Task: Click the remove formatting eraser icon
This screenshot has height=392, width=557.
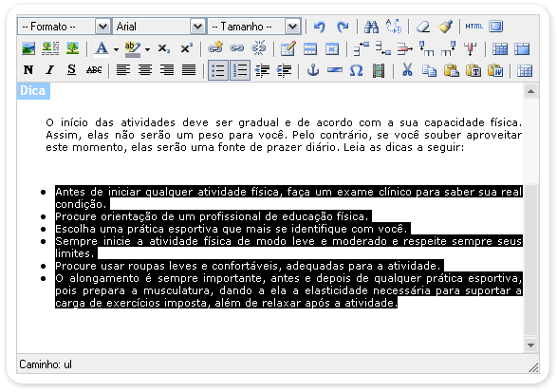Action: coord(422,27)
